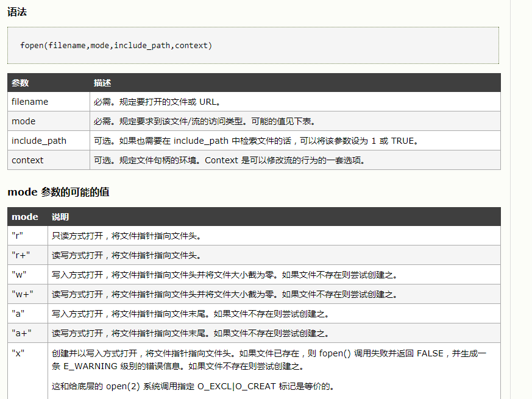Click the heading "mode 参数的可能的值"
The image size is (532, 399).
59,192
